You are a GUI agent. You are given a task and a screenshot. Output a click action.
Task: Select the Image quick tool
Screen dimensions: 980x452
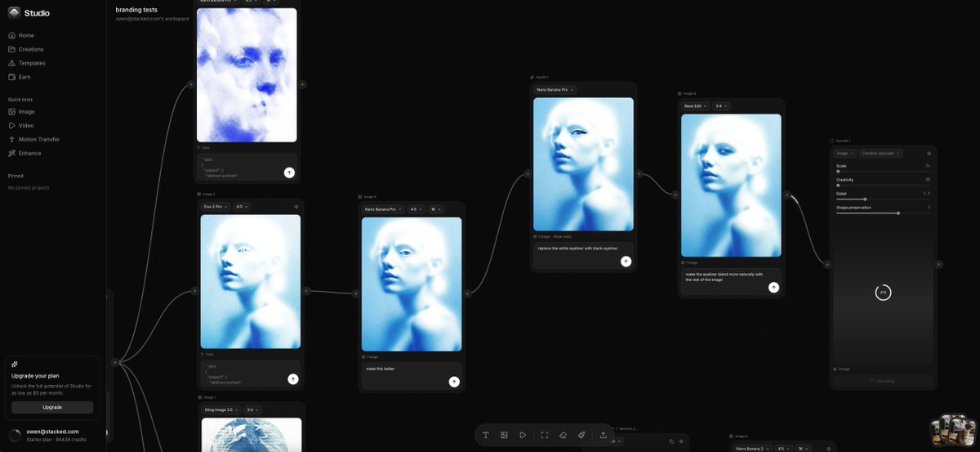click(x=21, y=111)
